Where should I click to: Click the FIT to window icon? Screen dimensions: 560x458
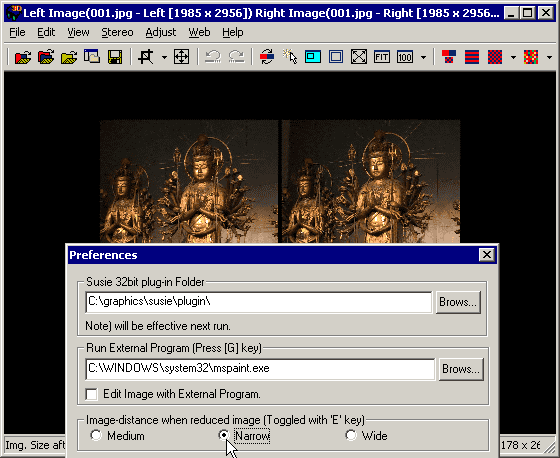coord(381,57)
